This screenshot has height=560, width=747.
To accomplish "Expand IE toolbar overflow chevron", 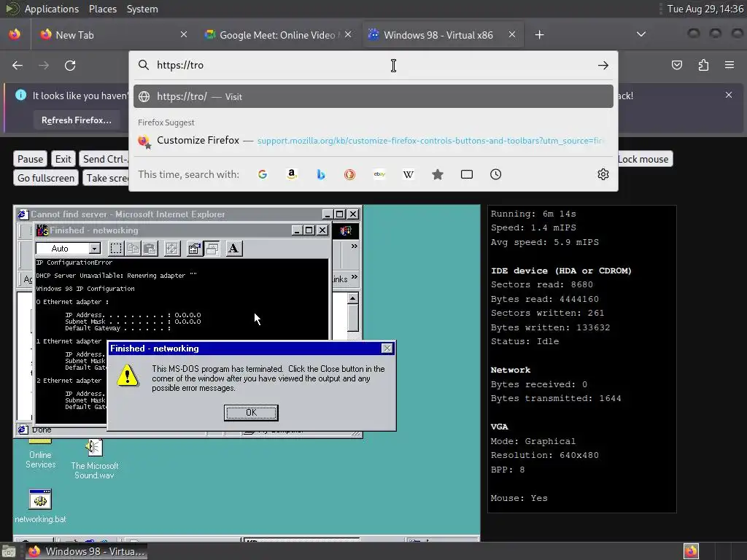I will tap(354, 246).
